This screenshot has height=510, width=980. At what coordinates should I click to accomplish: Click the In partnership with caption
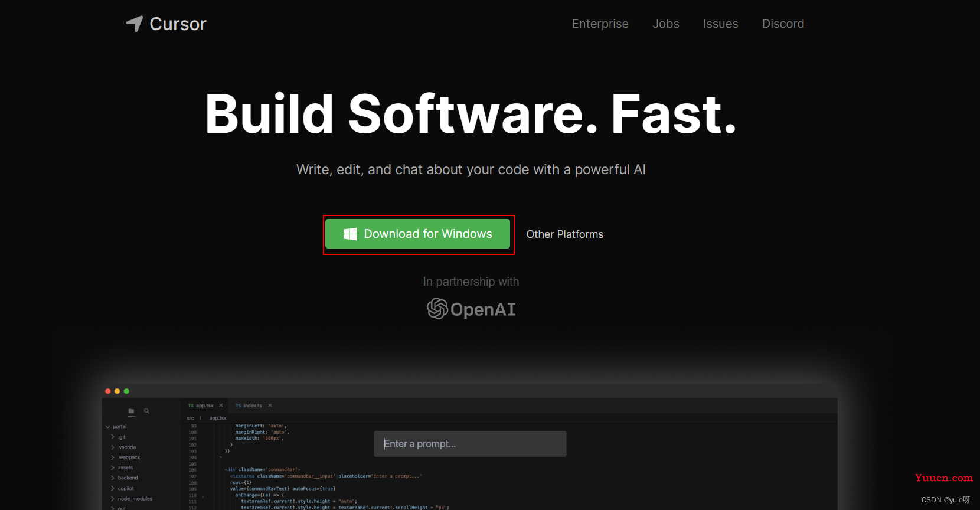point(471,282)
